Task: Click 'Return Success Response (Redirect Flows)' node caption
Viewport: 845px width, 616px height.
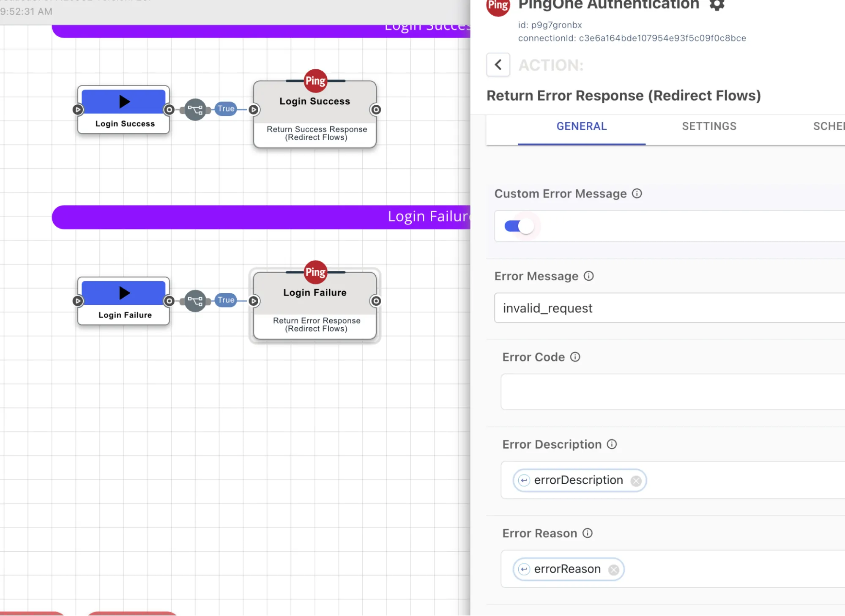Action: pos(317,133)
